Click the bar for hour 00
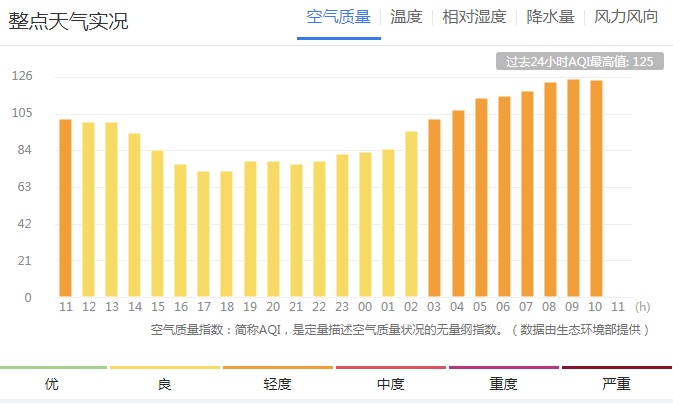673x403 pixels. 365,225
